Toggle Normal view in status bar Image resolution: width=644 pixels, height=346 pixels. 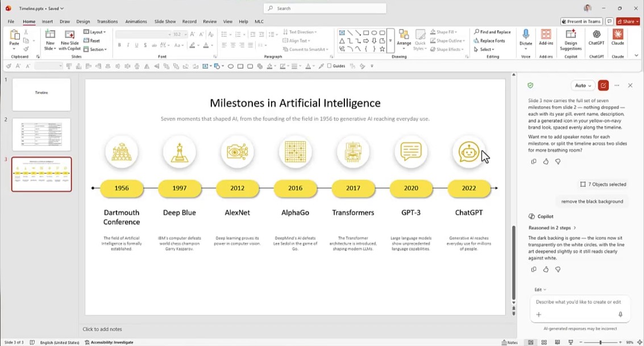pyautogui.click(x=531, y=342)
